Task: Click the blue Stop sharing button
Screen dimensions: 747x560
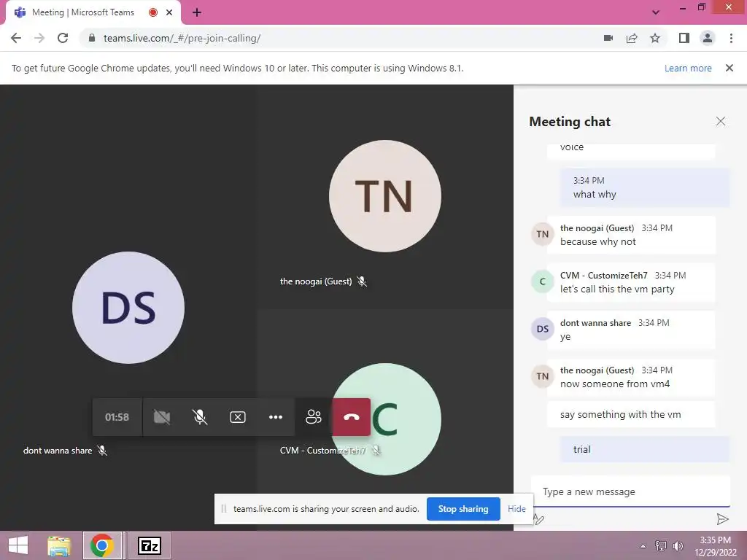Action: [x=463, y=509]
